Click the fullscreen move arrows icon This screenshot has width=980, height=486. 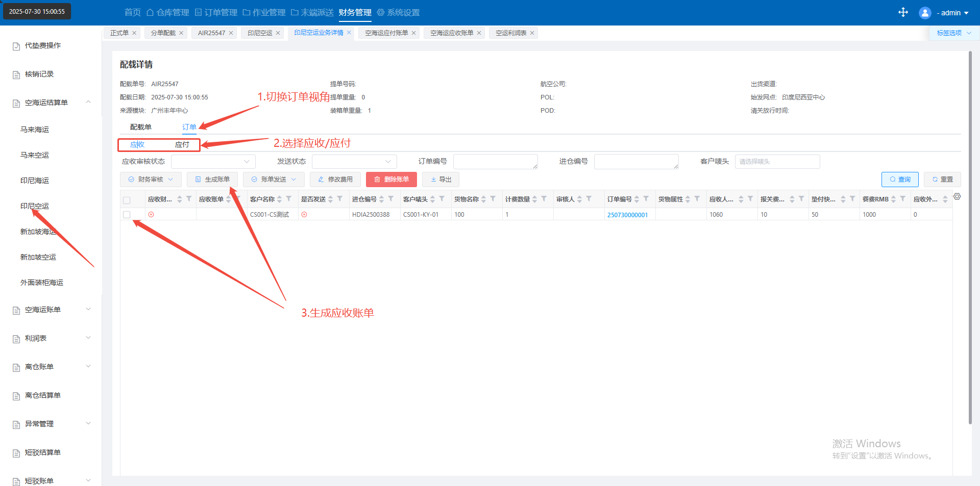(x=903, y=12)
